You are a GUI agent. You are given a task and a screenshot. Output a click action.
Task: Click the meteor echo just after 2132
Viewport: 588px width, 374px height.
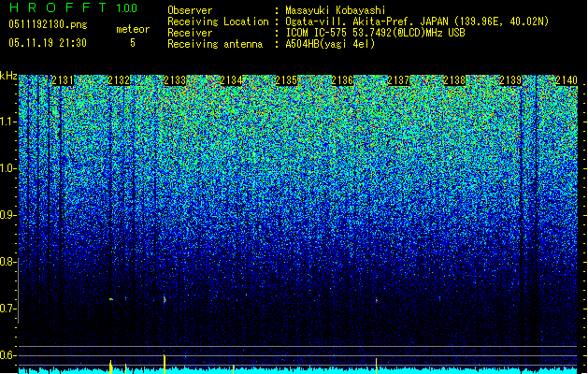click(111, 299)
